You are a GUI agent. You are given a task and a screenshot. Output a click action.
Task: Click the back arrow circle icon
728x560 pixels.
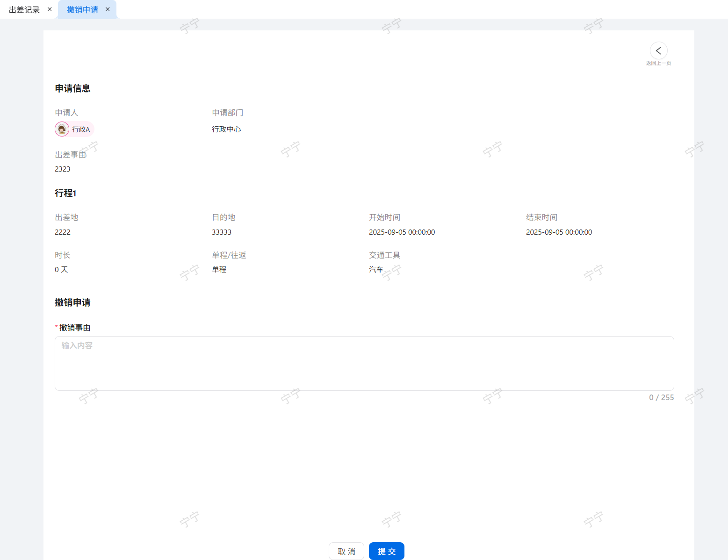click(x=658, y=50)
